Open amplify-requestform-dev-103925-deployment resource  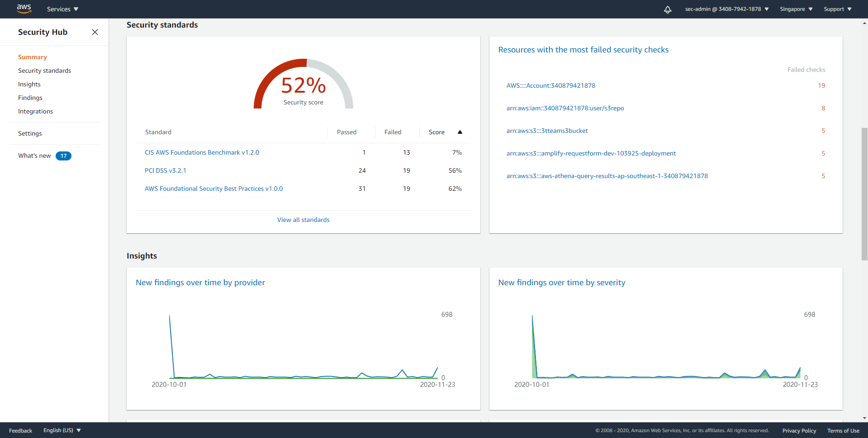(x=591, y=153)
